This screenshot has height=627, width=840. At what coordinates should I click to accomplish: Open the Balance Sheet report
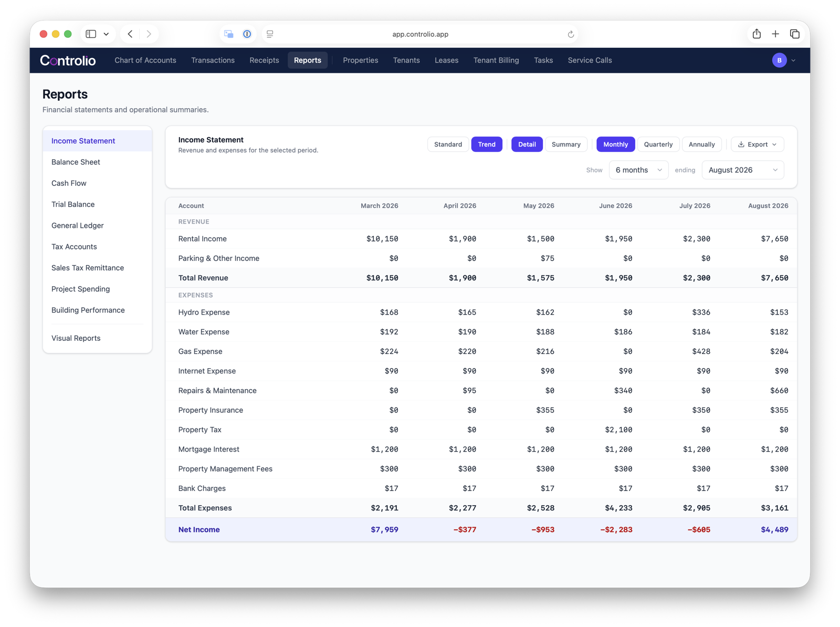click(98, 162)
